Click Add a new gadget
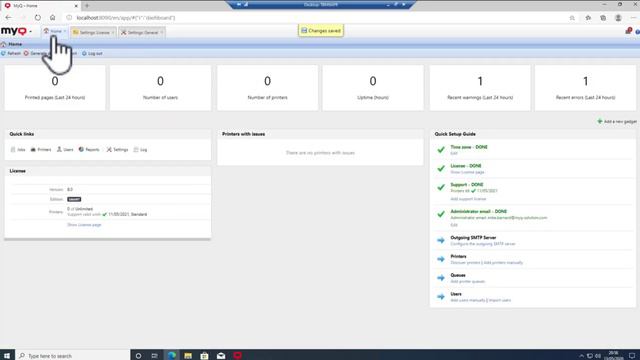Viewport: 640px width, 360px height. point(617,122)
